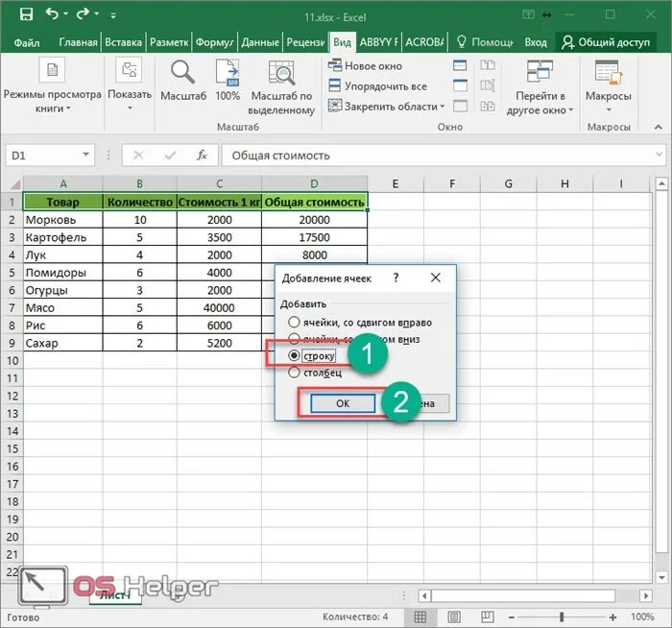672x628 pixels.
Task: Select radio 'ячейки, со сдвигом вниз'
Action: tap(294, 339)
